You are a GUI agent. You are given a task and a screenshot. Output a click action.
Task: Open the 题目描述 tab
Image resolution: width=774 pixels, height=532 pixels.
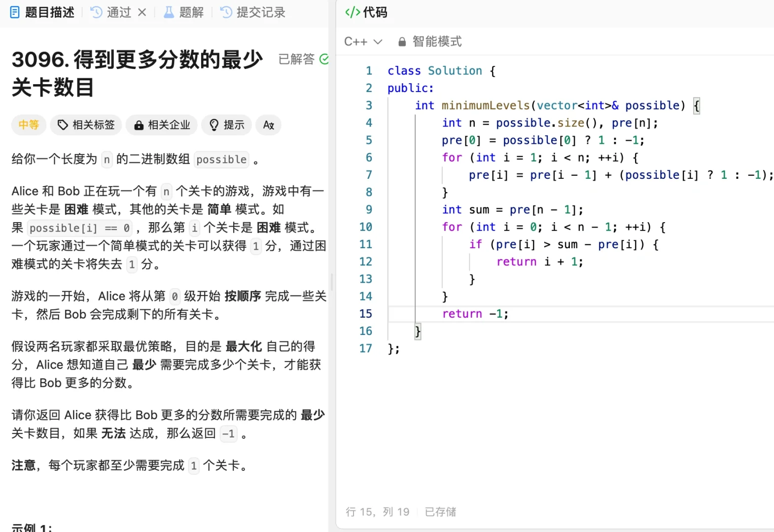tap(42, 12)
